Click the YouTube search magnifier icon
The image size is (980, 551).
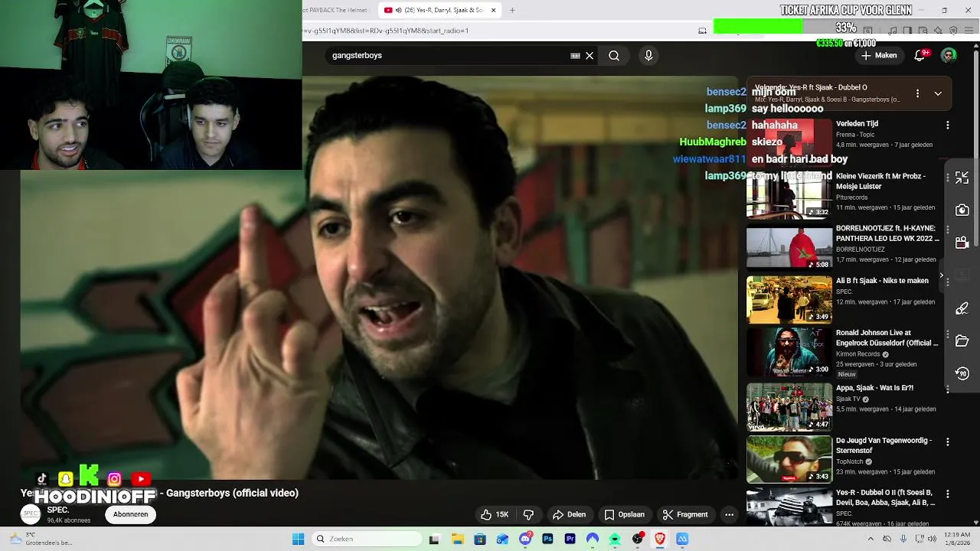tap(614, 55)
